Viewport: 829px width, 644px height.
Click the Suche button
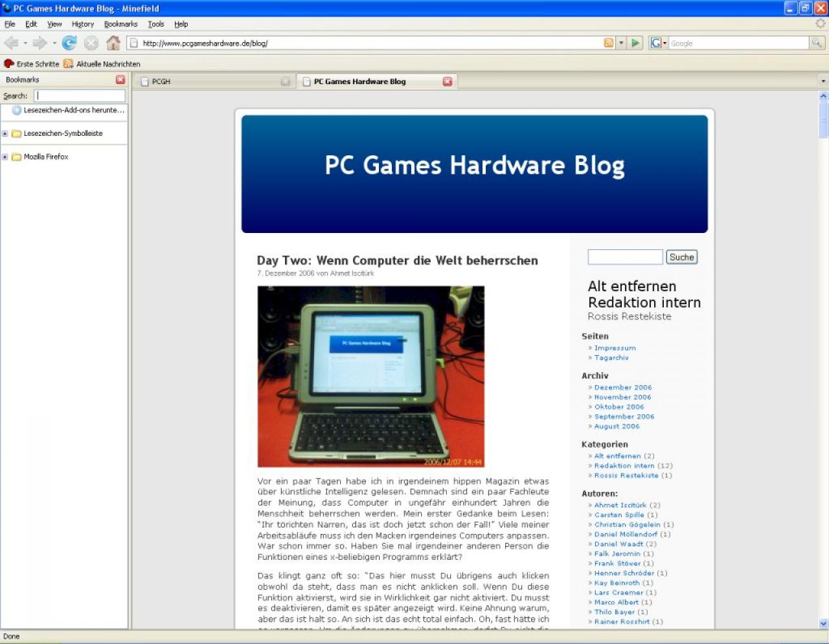pyautogui.click(x=682, y=257)
